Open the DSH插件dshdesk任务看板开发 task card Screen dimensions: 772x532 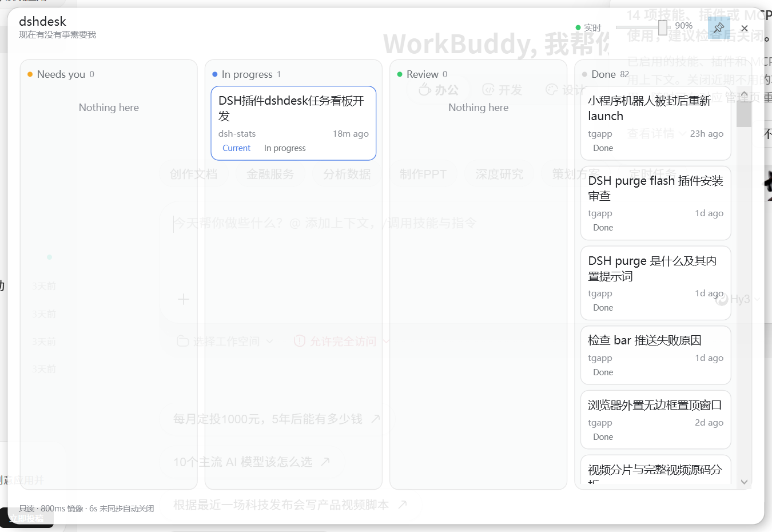pos(293,123)
